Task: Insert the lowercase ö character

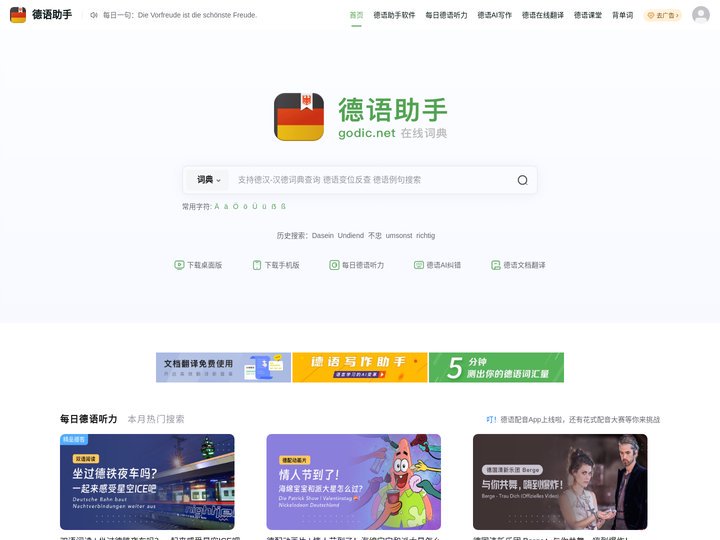Action: pyautogui.click(x=245, y=207)
